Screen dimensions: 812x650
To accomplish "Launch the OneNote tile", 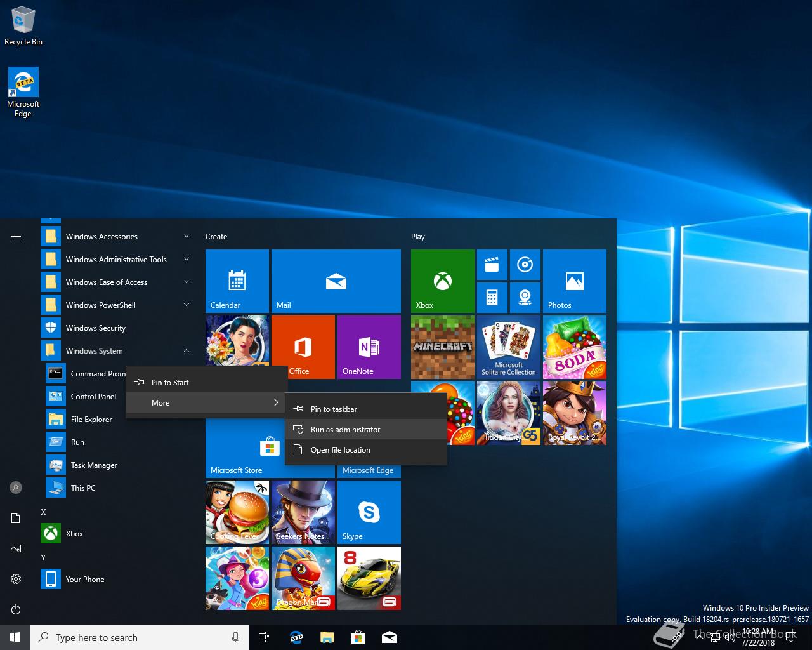I will (369, 347).
